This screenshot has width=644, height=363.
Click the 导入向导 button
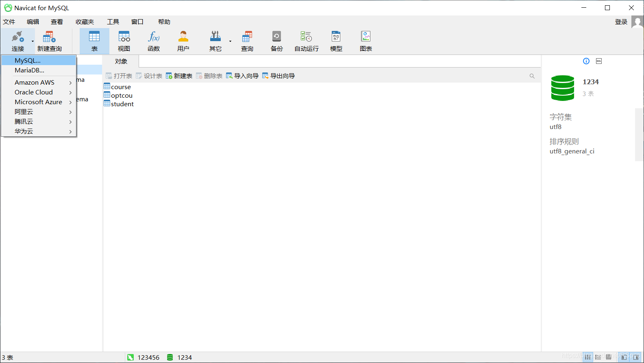coord(242,76)
